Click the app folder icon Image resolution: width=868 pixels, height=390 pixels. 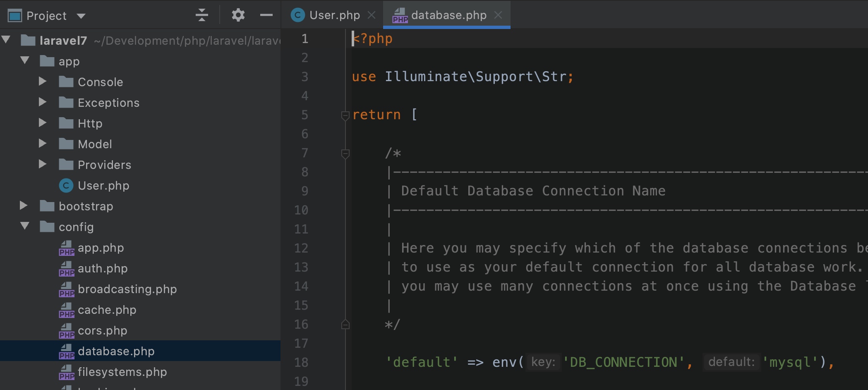(47, 61)
